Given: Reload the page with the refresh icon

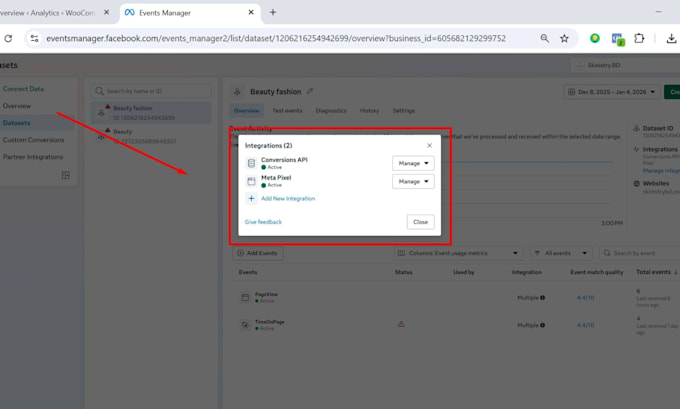Looking at the screenshot, I should pyautogui.click(x=8, y=39).
